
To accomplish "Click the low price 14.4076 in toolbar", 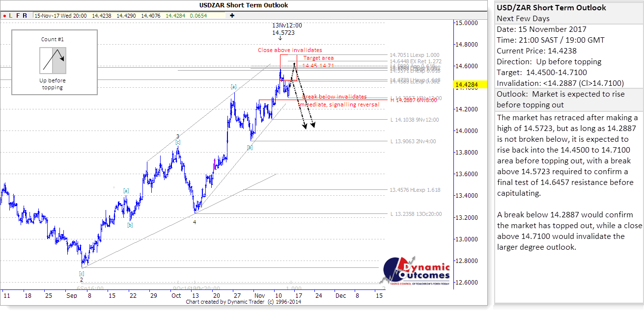I will (151, 16).
